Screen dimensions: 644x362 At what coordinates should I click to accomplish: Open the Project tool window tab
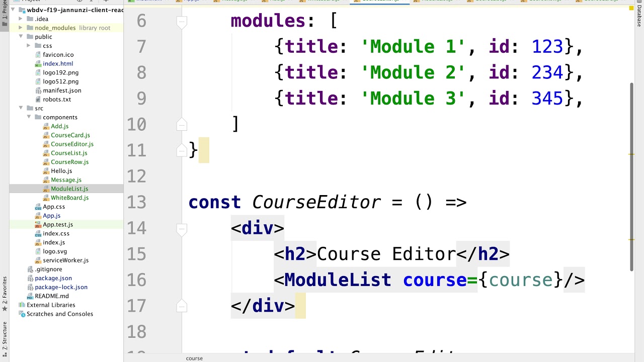5,14
